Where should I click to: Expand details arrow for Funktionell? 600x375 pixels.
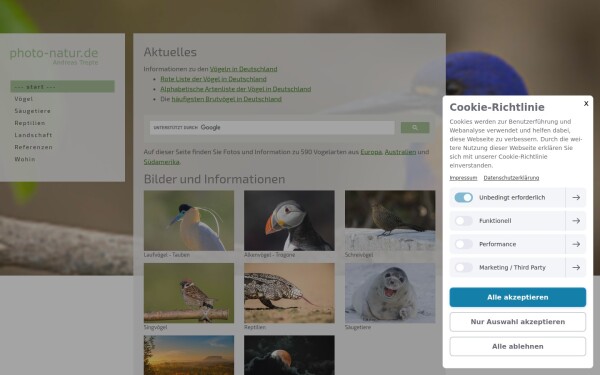(576, 221)
